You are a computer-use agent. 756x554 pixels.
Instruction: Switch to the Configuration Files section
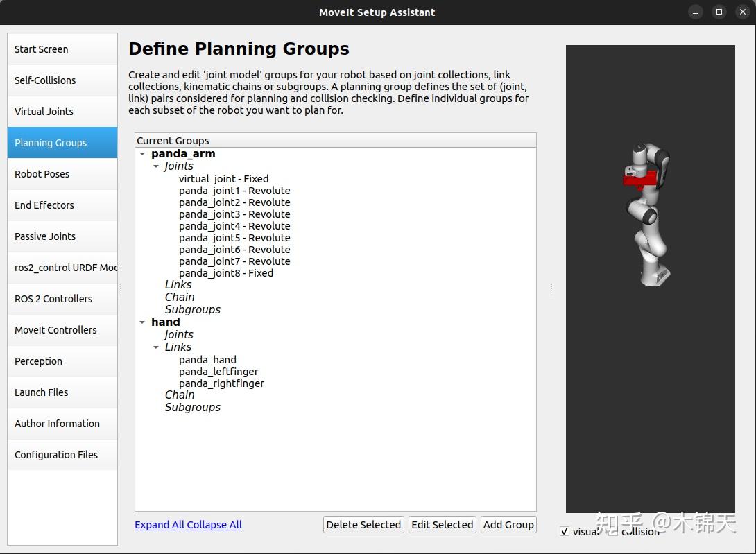point(56,454)
